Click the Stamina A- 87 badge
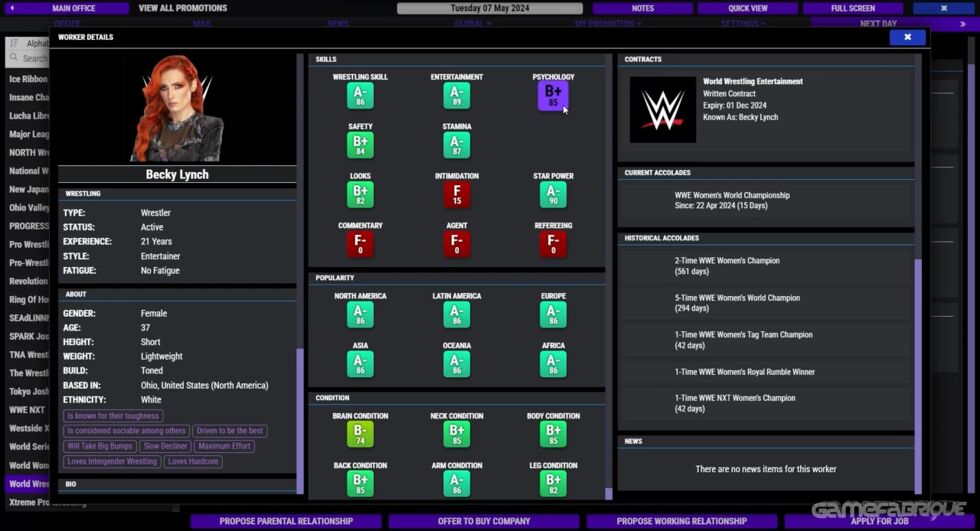Image resolution: width=980 pixels, height=531 pixels. tap(457, 145)
